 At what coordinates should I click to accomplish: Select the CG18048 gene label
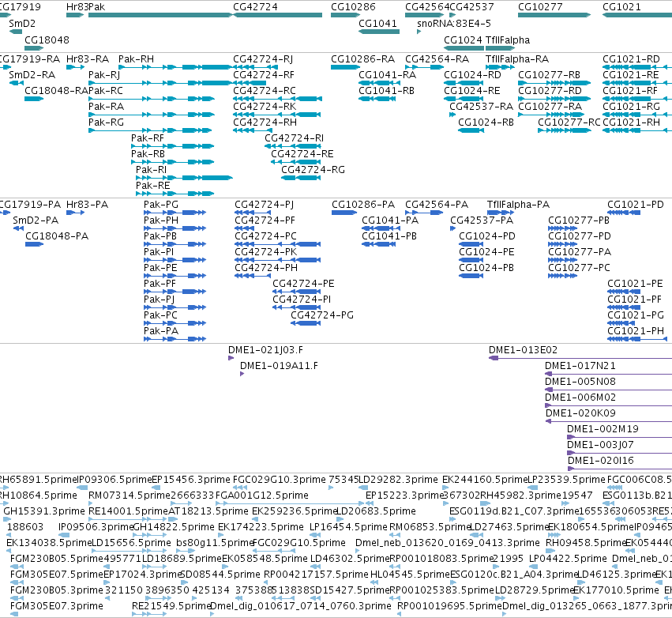(x=47, y=40)
